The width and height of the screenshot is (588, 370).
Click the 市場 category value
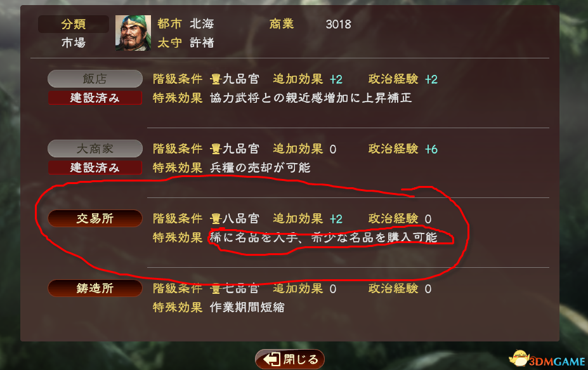coord(74,43)
